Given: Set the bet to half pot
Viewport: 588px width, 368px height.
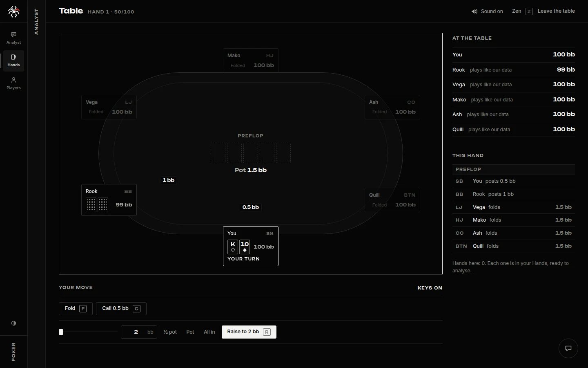Looking at the screenshot, I should [x=170, y=332].
